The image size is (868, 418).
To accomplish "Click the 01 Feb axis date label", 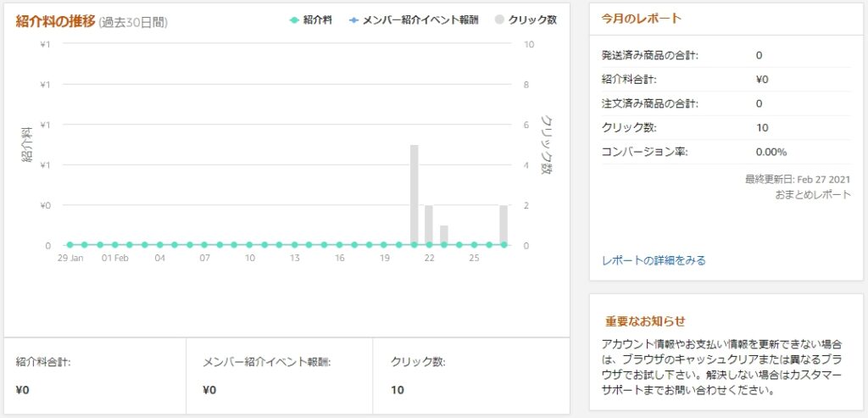I will 115,258.
